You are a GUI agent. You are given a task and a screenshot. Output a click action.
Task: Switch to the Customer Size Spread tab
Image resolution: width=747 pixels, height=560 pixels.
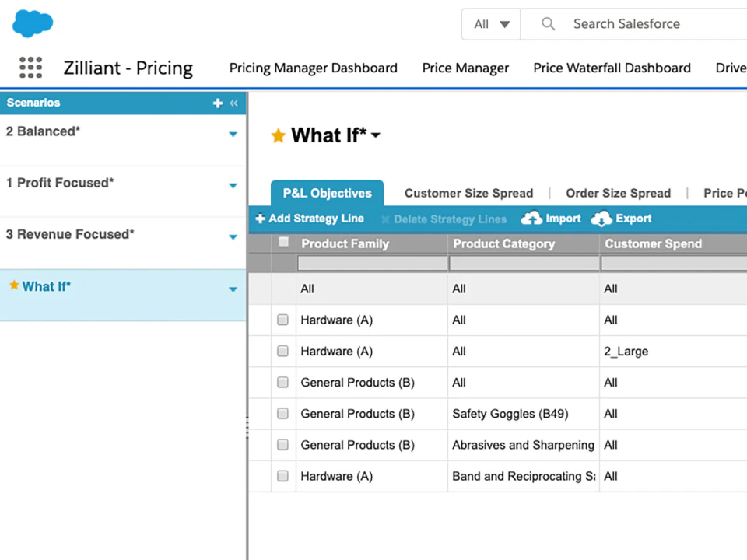(x=468, y=193)
